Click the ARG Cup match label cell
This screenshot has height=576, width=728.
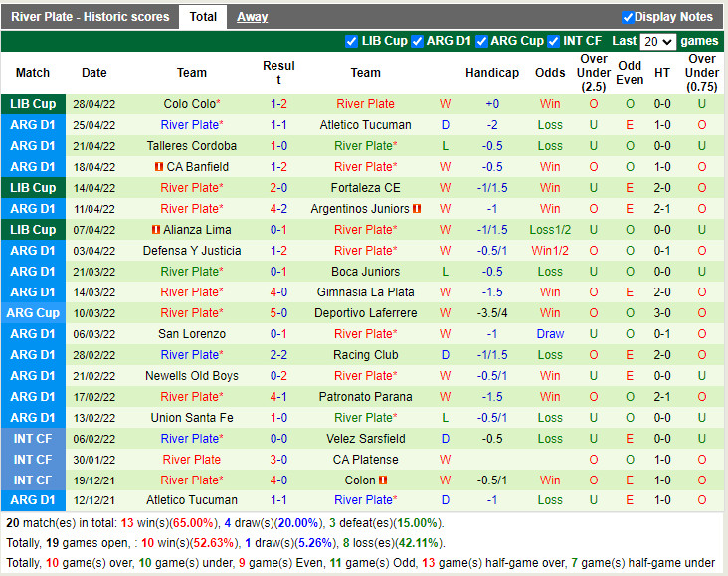(33, 313)
